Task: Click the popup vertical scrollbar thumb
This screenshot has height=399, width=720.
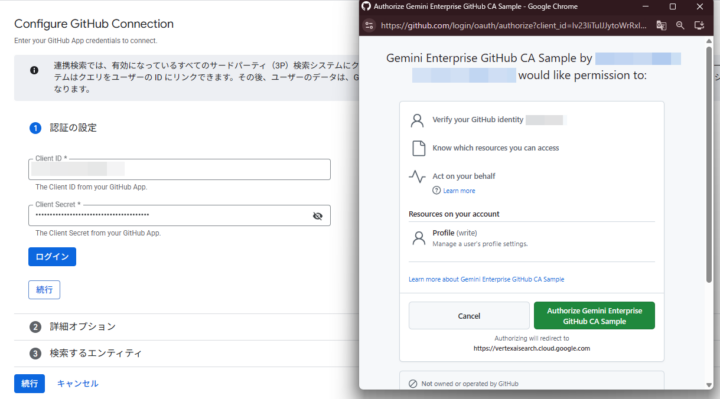Action: [709, 164]
